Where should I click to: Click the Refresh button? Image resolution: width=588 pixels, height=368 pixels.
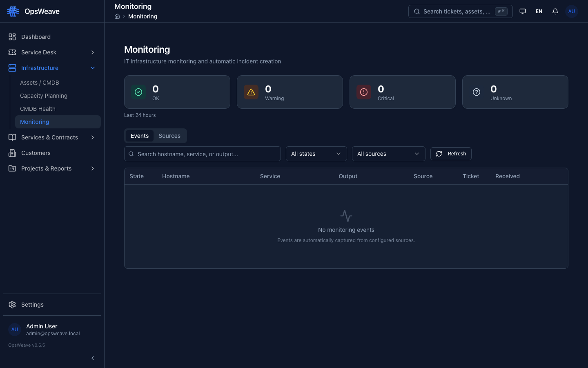(451, 154)
